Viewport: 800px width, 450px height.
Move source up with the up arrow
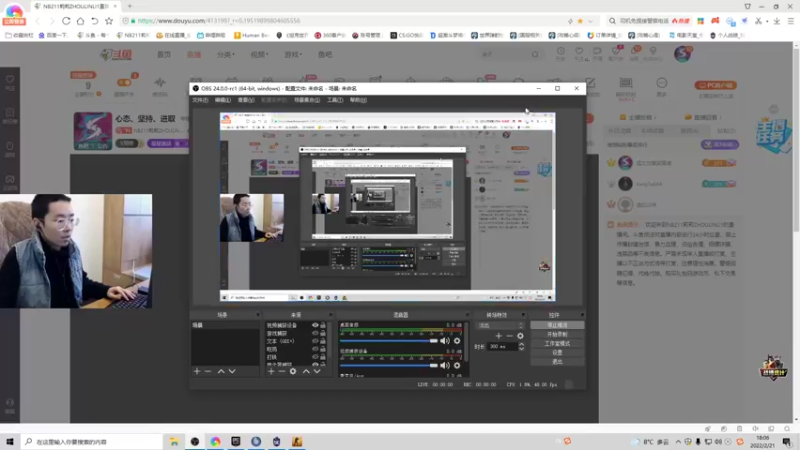tap(306, 371)
